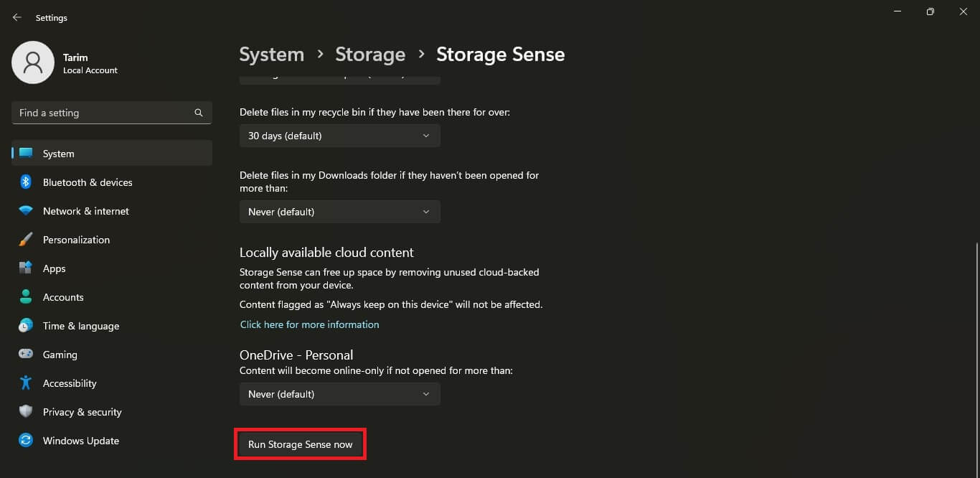
Task: Select Time & language
Action: pyautogui.click(x=80, y=326)
